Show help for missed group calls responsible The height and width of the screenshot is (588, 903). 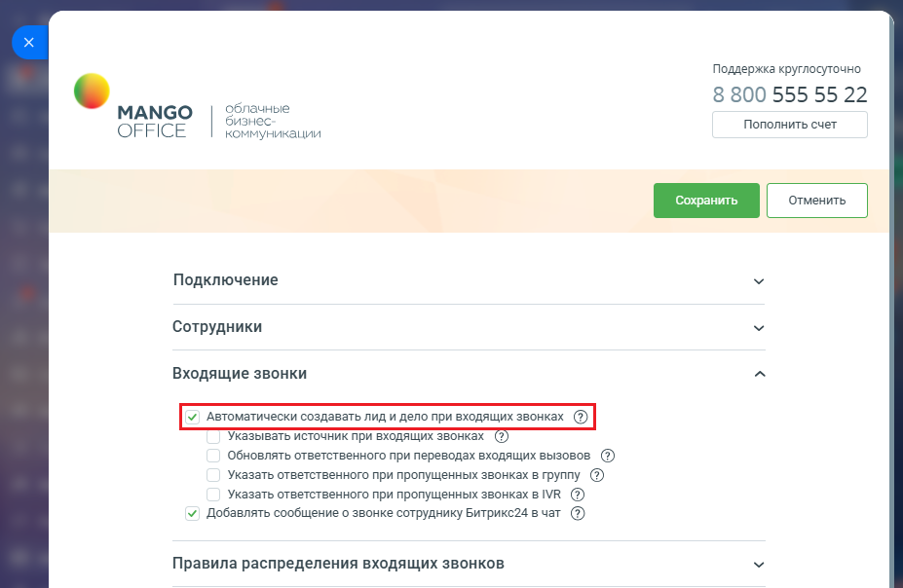(597, 475)
